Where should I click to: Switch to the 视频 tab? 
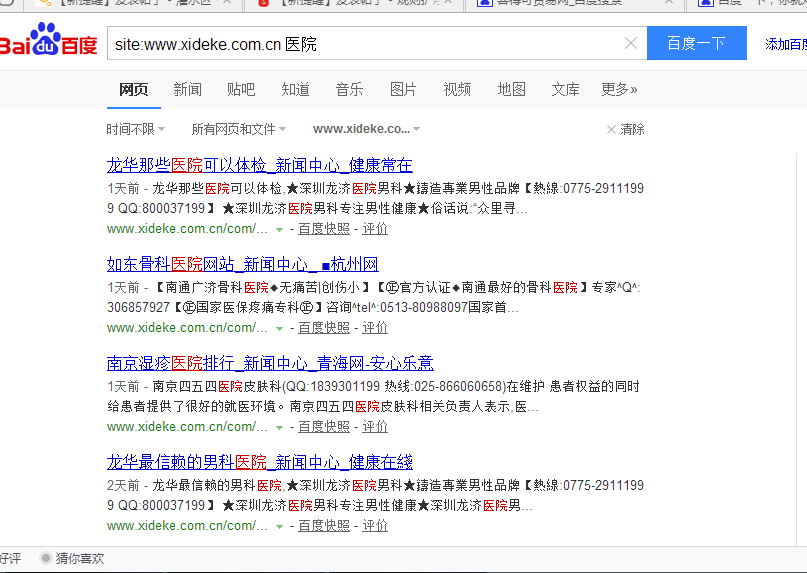point(457,90)
